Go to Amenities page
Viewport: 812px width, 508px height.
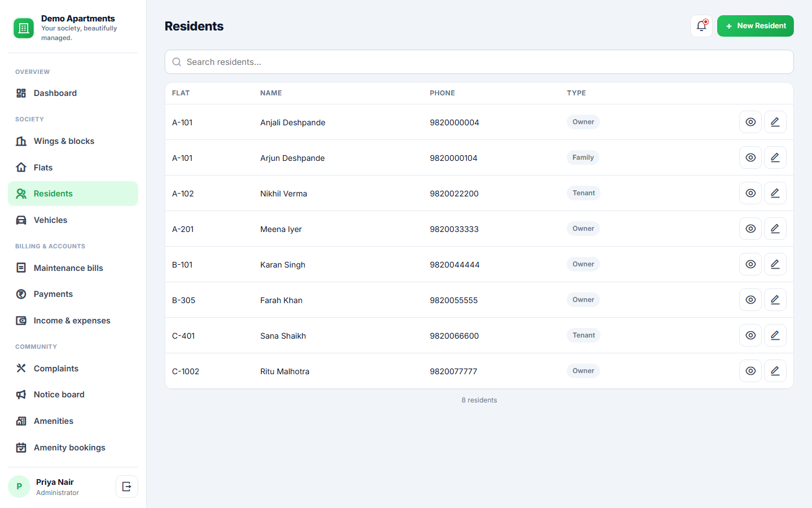(x=73, y=421)
